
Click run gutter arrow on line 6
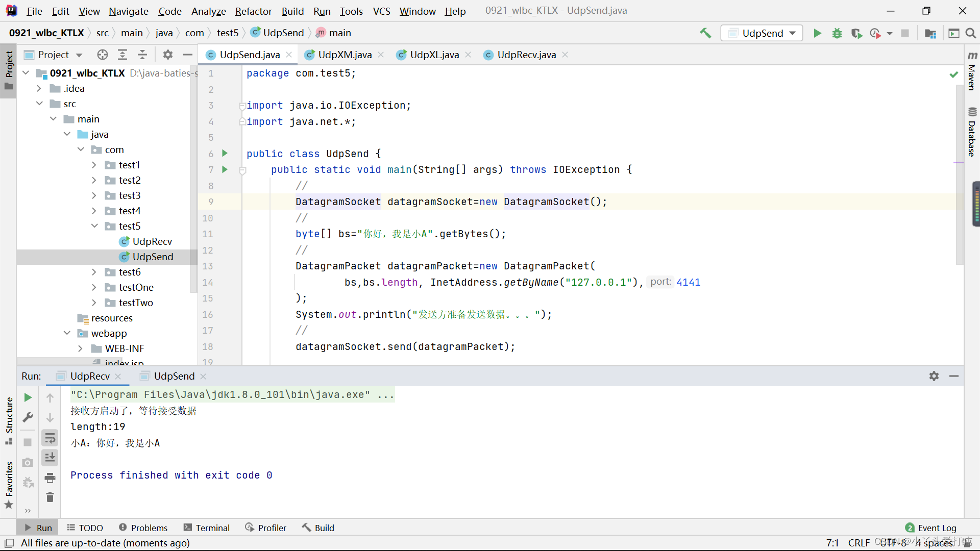tap(225, 153)
